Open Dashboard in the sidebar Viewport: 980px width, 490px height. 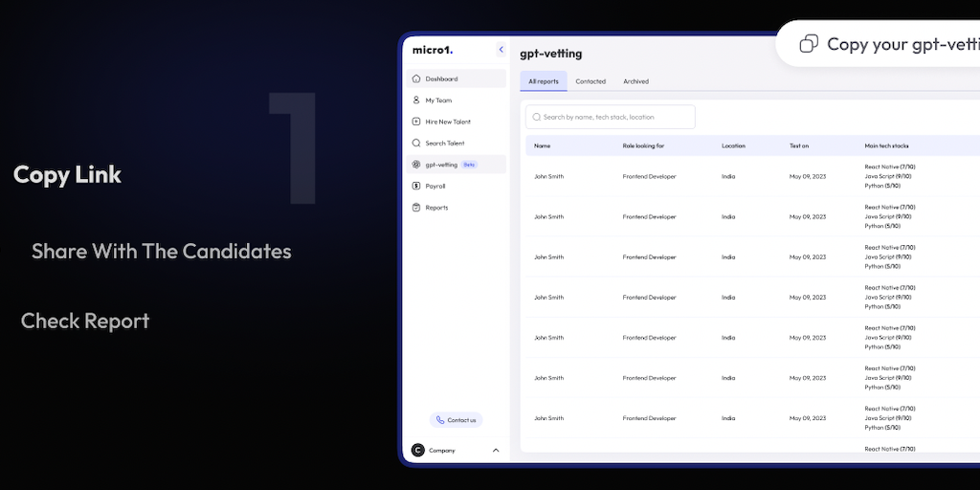(457, 78)
